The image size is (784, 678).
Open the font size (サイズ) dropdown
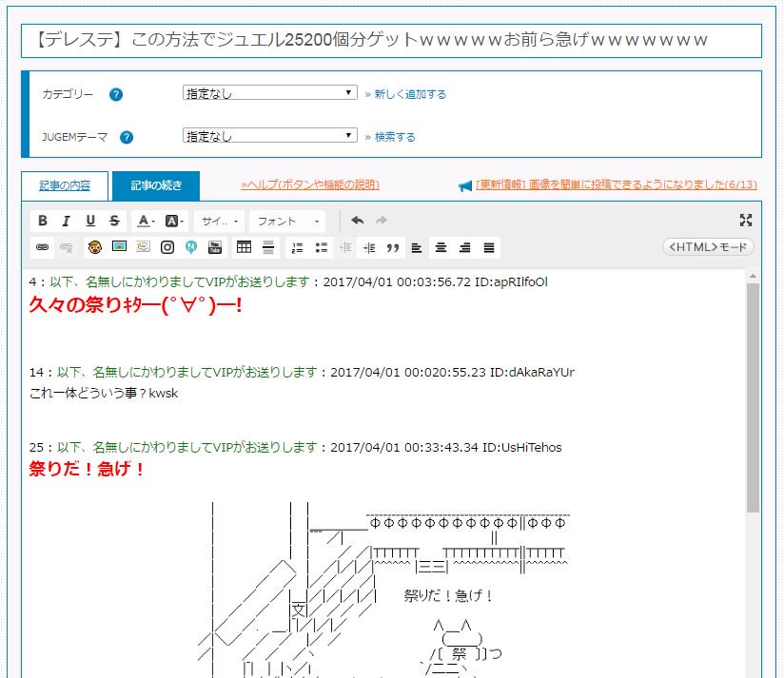pyautogui.click(x=220, y=221)
